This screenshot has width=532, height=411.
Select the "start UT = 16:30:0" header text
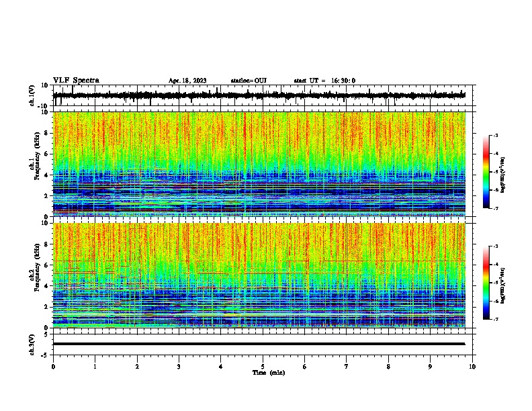(x=324, y=81)
